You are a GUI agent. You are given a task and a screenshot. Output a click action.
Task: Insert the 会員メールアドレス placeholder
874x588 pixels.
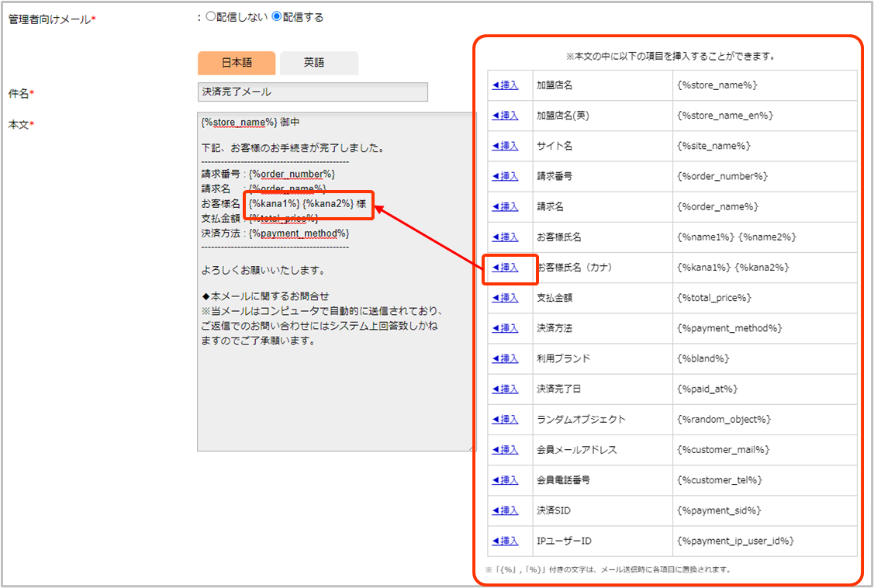click(505, 450)
